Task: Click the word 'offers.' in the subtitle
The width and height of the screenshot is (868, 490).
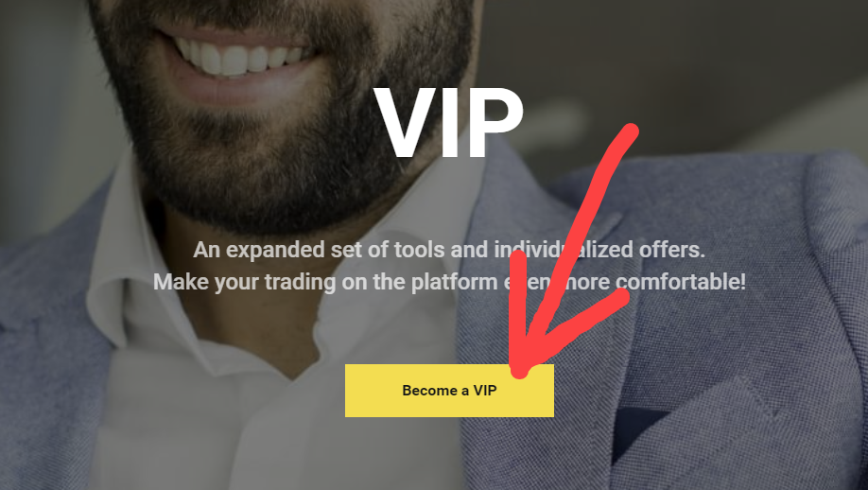Action: click(672, 250)
